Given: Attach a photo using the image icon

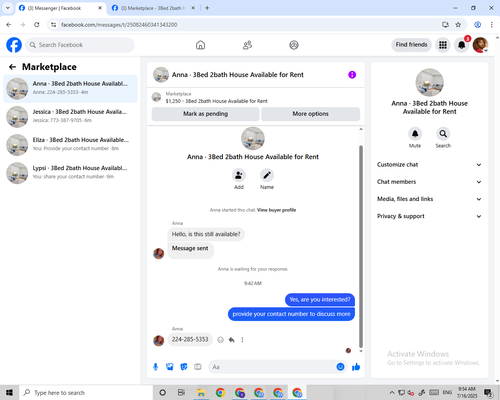Looking at the screenshot, I should pos(170,367).
